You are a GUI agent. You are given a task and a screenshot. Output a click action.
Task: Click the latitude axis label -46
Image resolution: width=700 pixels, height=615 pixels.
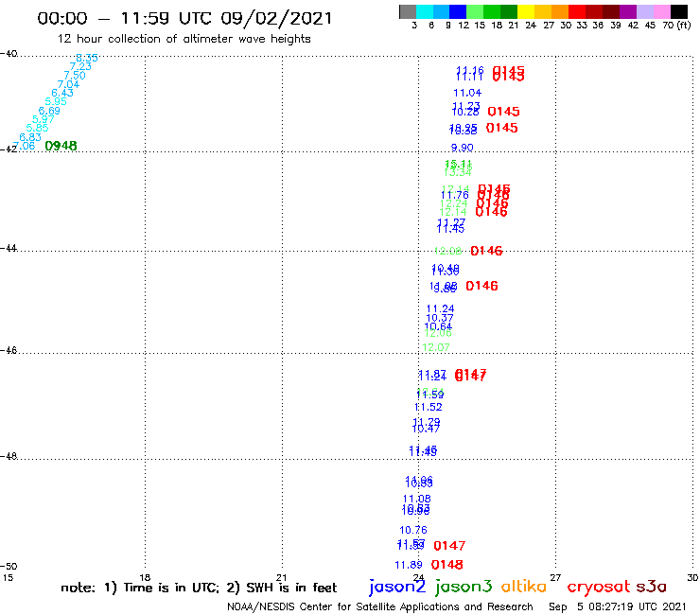coord(9,351)
